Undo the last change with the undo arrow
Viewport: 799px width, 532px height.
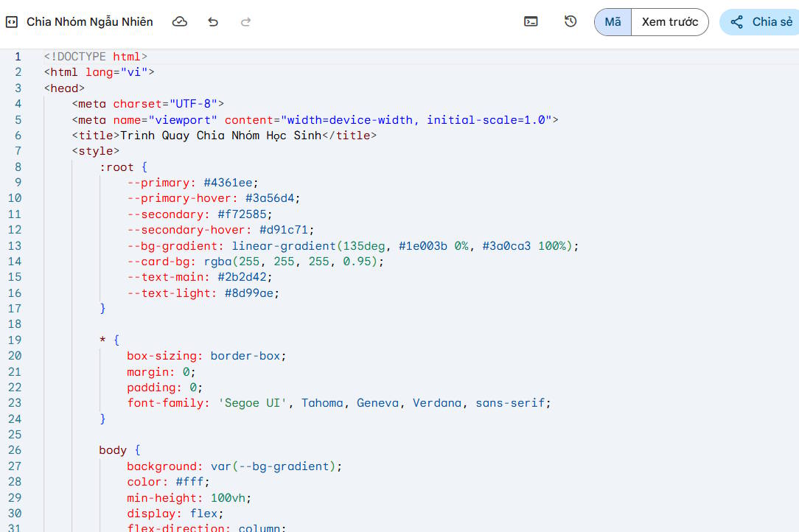[x=213, y=22]
